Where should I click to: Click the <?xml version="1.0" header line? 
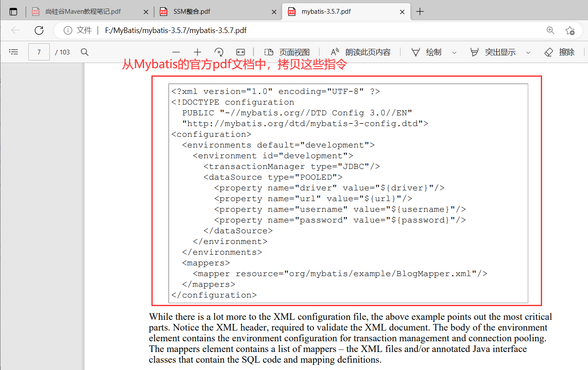tap(276, 91)
